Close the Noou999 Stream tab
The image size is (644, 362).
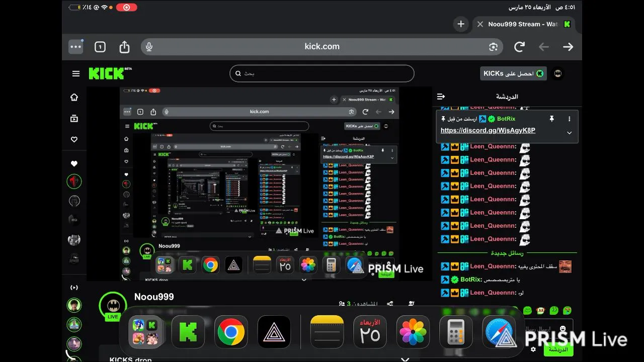pyautogui.click(x=480, y=24)
